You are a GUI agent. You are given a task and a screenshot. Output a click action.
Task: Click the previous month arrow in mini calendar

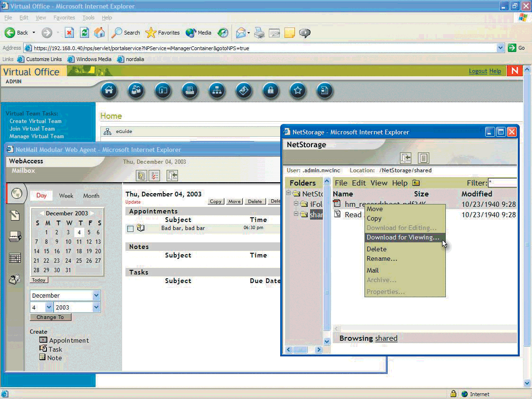(41, 213)
